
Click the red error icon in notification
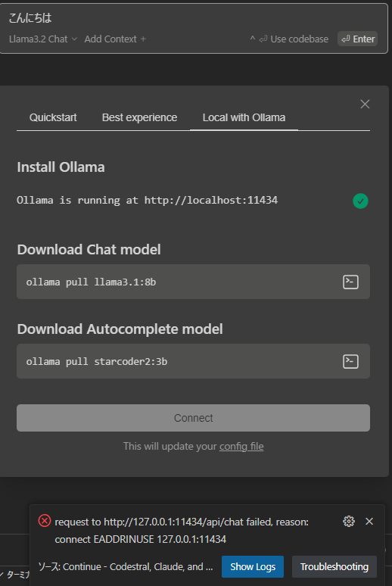[45, 521]
